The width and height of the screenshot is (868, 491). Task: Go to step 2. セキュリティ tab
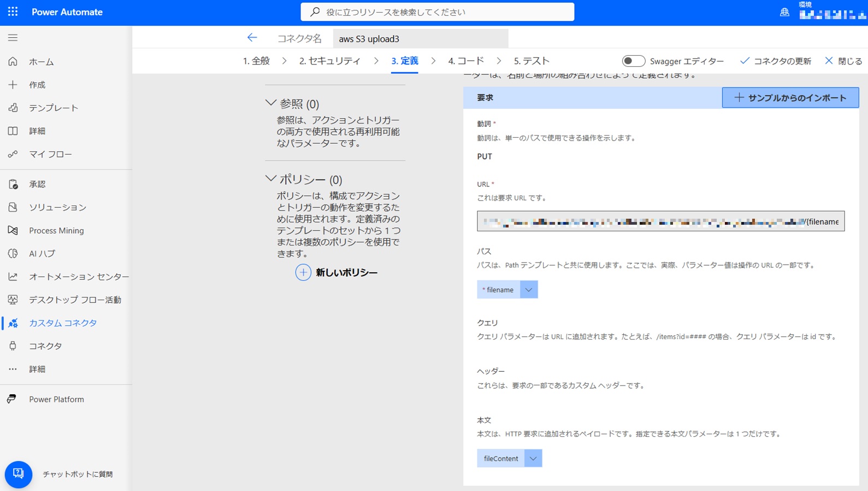[330, 61]
